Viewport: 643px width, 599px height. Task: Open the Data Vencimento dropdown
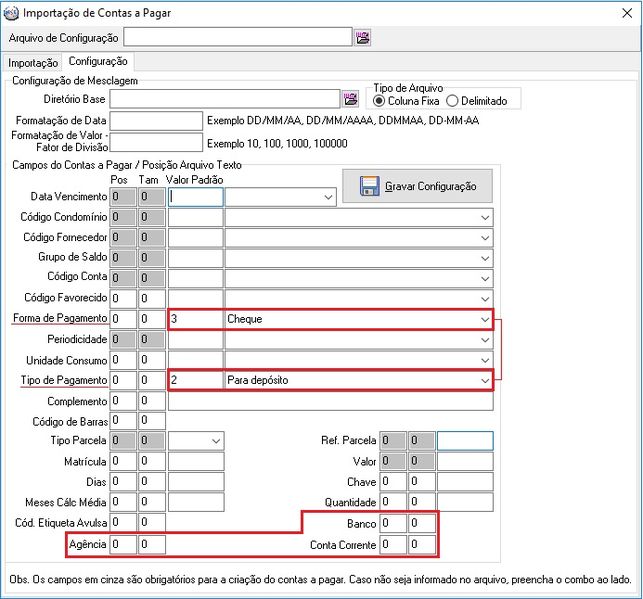[327, 198]
